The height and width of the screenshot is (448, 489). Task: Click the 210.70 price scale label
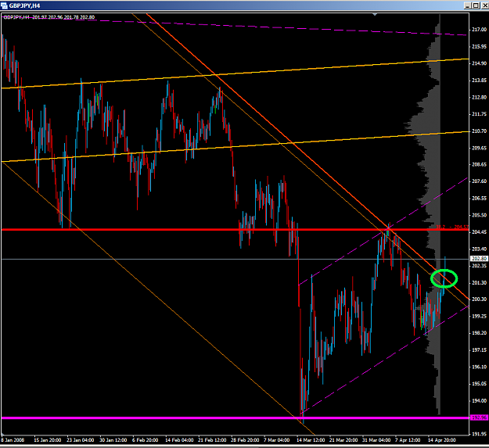tap(479, 131)
